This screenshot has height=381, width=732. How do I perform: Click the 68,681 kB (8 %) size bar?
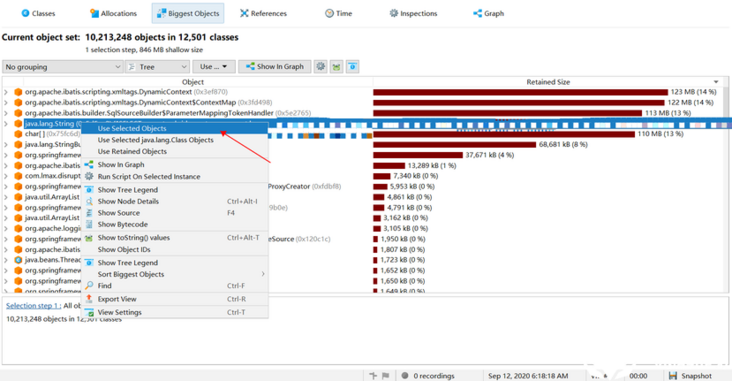pyautogui.click(x=455, y=145)
